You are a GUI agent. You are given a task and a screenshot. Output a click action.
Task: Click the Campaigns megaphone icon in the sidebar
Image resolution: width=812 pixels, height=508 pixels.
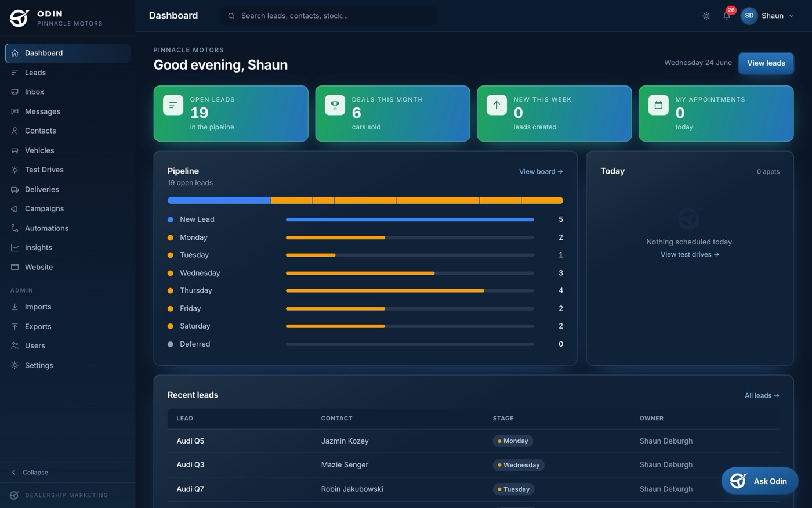point(14,208)
